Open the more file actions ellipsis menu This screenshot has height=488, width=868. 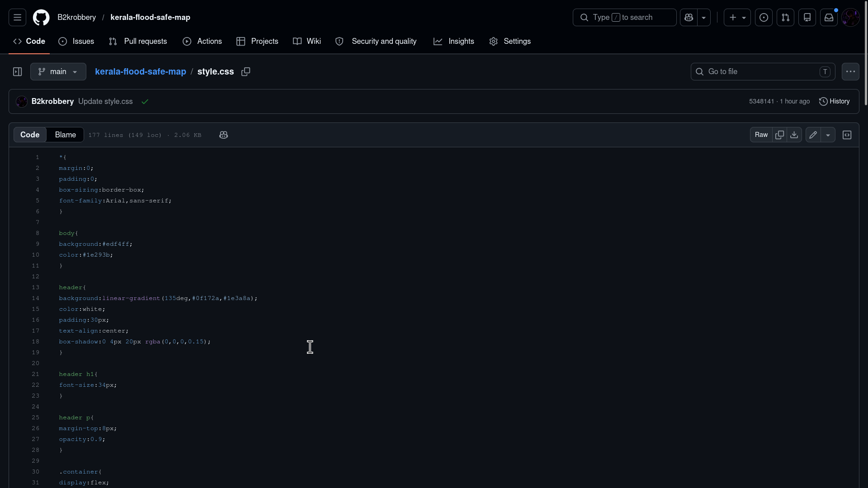point(850,71)
